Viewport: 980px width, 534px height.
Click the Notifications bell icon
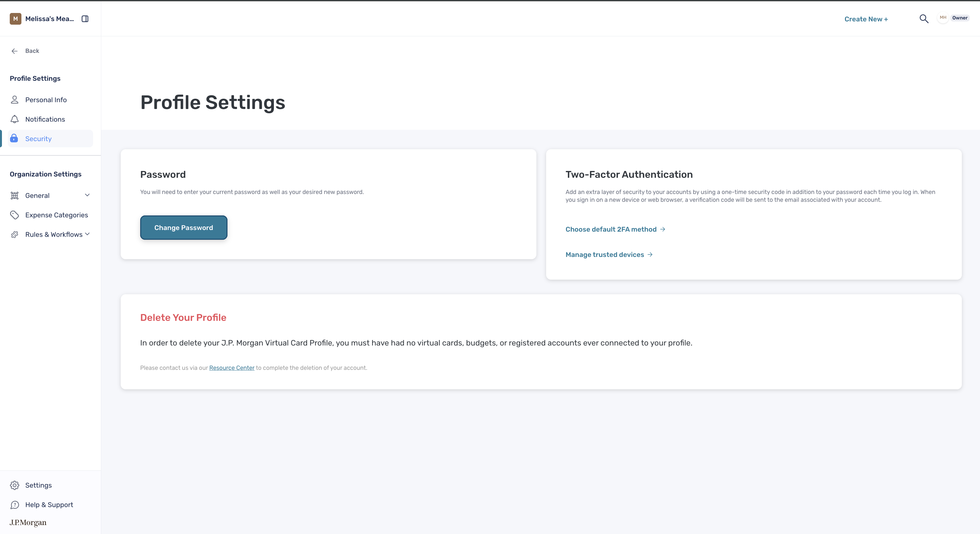(x=15, y=119)
